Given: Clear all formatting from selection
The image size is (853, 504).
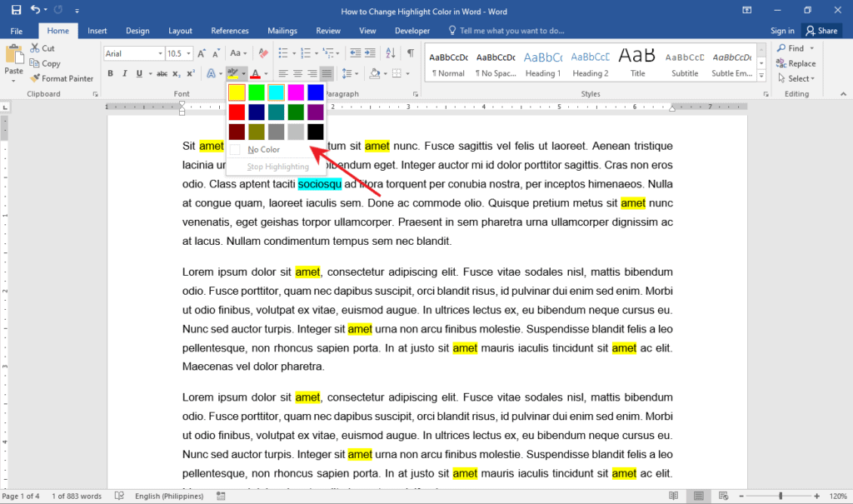Looking at the screenshot, I should pos(263,53).
